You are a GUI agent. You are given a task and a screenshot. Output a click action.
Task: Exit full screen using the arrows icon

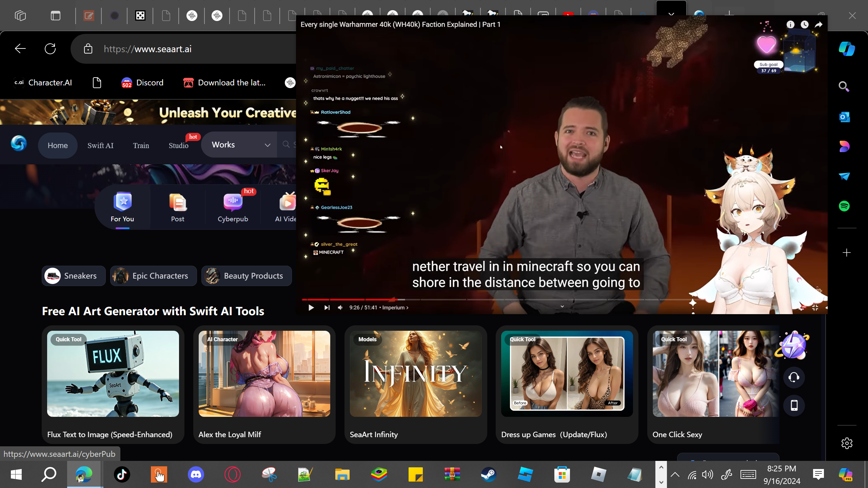(815, 308)
